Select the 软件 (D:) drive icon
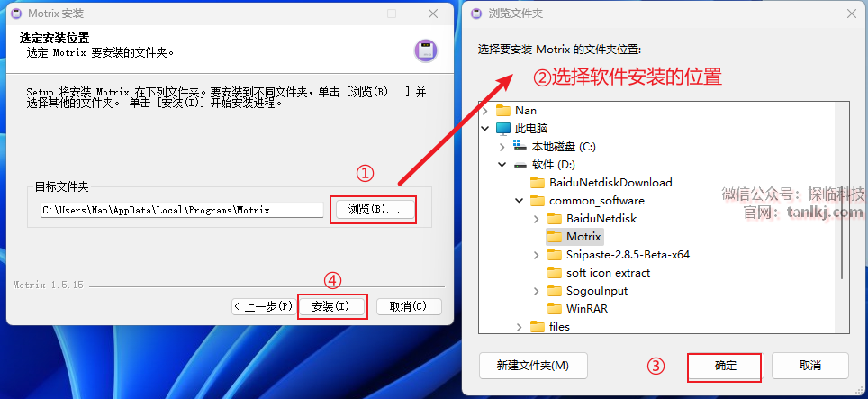 tap(520, 164)
